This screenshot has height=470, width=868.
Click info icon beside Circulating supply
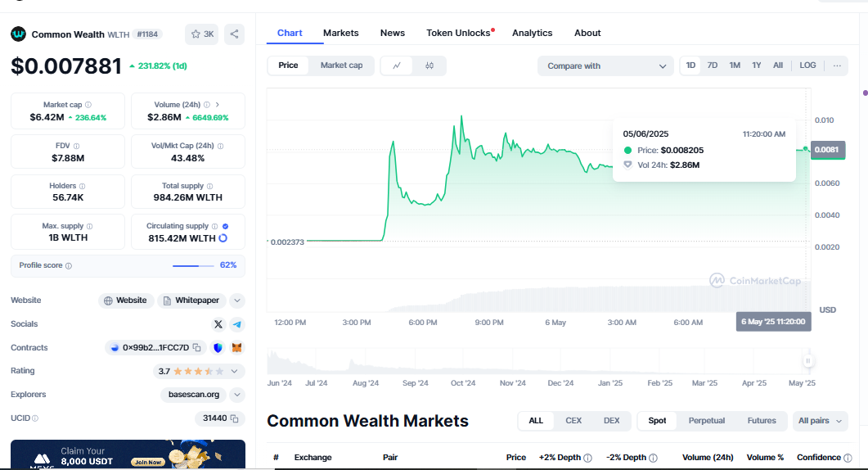click(x=215, y=226)
